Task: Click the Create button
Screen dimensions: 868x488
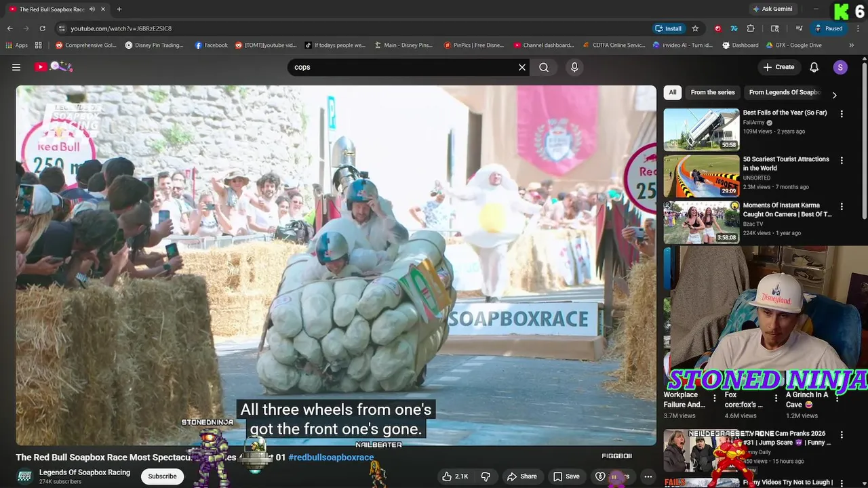Action: pos(778,67)
